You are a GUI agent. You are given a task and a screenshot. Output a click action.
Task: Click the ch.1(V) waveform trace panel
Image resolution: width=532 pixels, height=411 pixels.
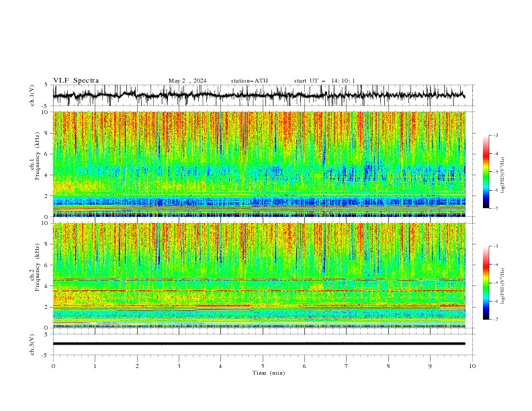[264, 95]
